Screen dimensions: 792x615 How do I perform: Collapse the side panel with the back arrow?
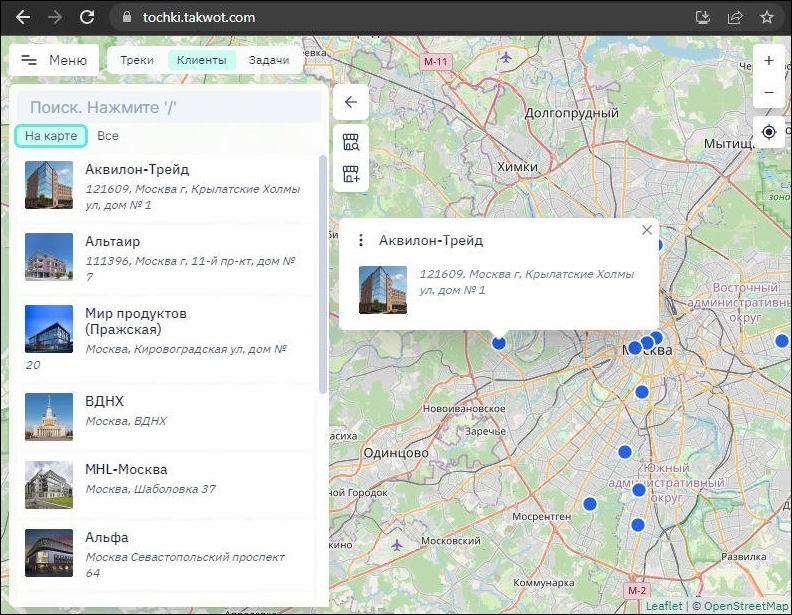351,103
